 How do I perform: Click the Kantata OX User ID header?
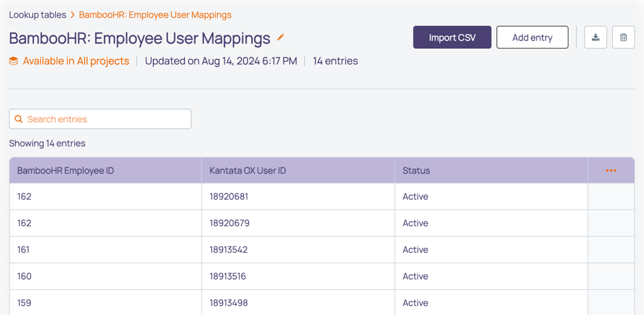298,170
